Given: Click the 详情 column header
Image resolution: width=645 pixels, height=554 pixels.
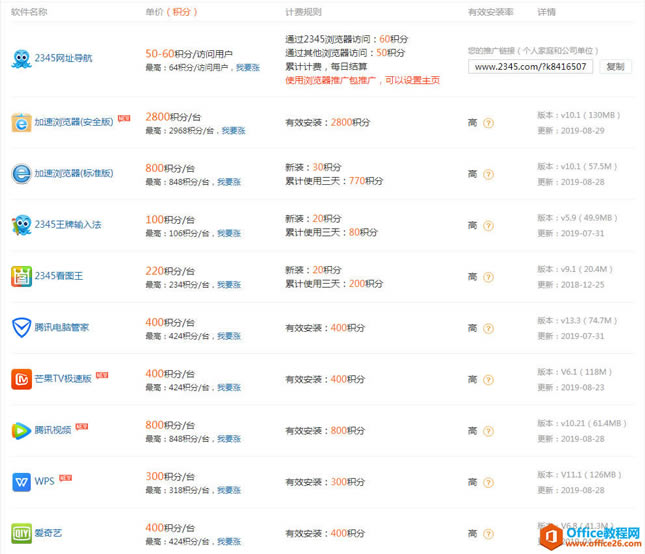Looking at the screenshot, I should point(547,12).
